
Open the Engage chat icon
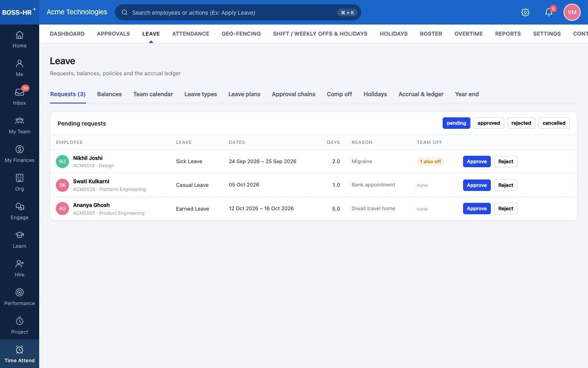[x=20, y=211]
